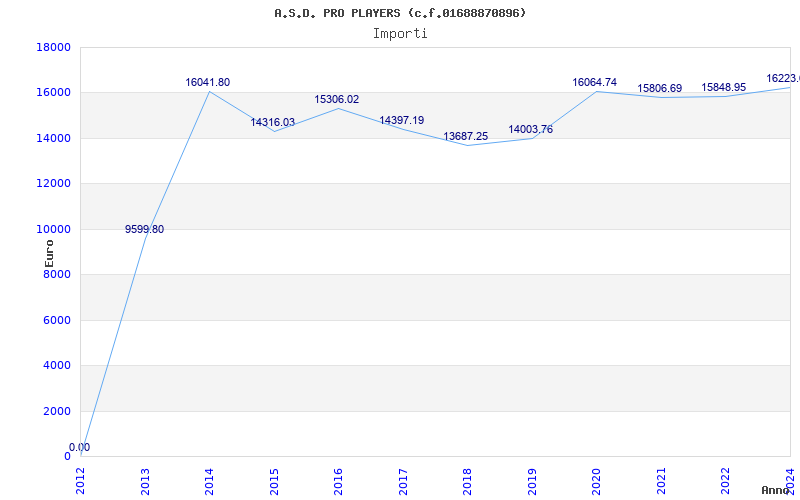
Task: Select the 13687.25 data label
Action: 466,136
